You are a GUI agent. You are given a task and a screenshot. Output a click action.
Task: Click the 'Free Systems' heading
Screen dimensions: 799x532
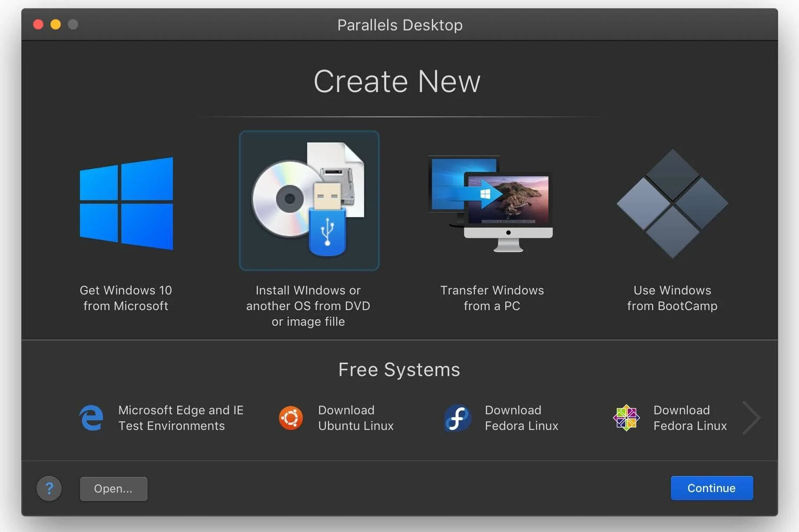(x=399, y=370)
